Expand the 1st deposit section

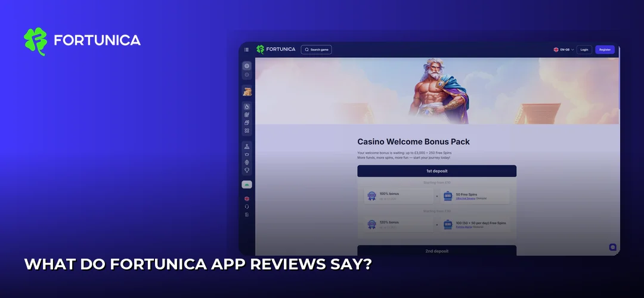tap(436, 171)
